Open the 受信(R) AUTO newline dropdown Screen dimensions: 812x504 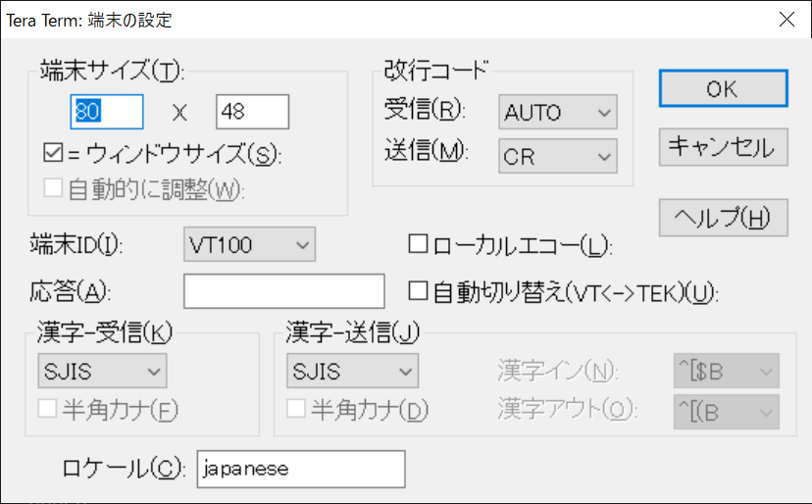coord(558,112)
